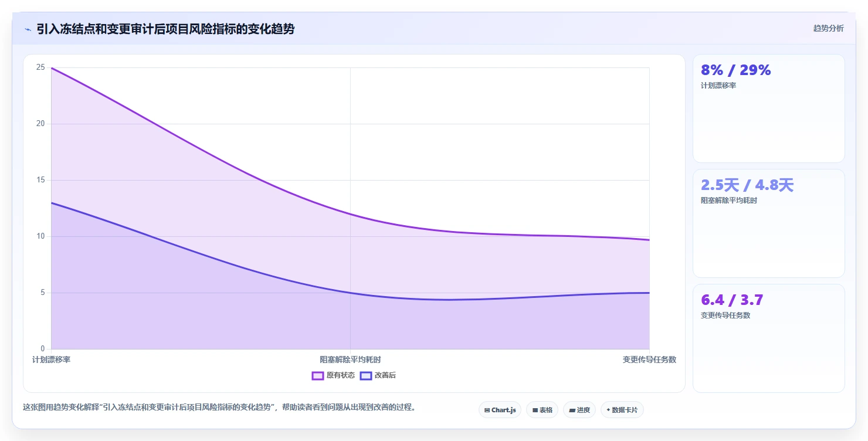This screenshot has width=868, height=441.
Task: Click the 趋势分析 label in header
Action: coord(828,28)
